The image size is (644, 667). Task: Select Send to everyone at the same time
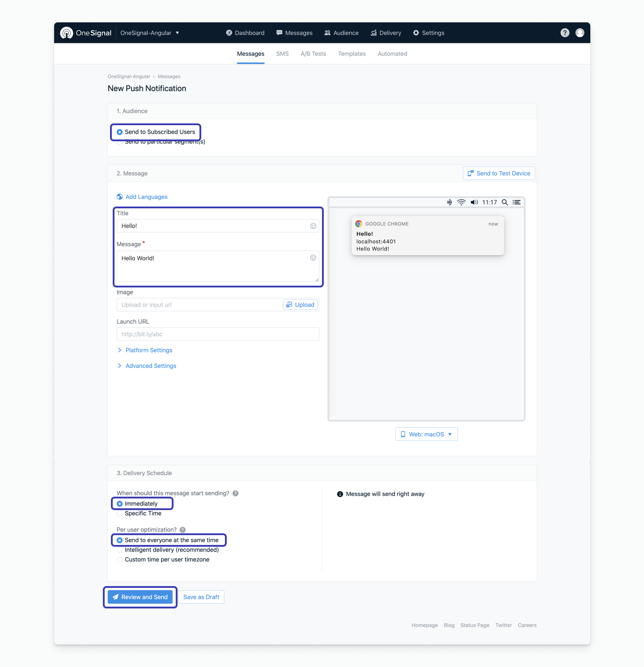[119, 540]
